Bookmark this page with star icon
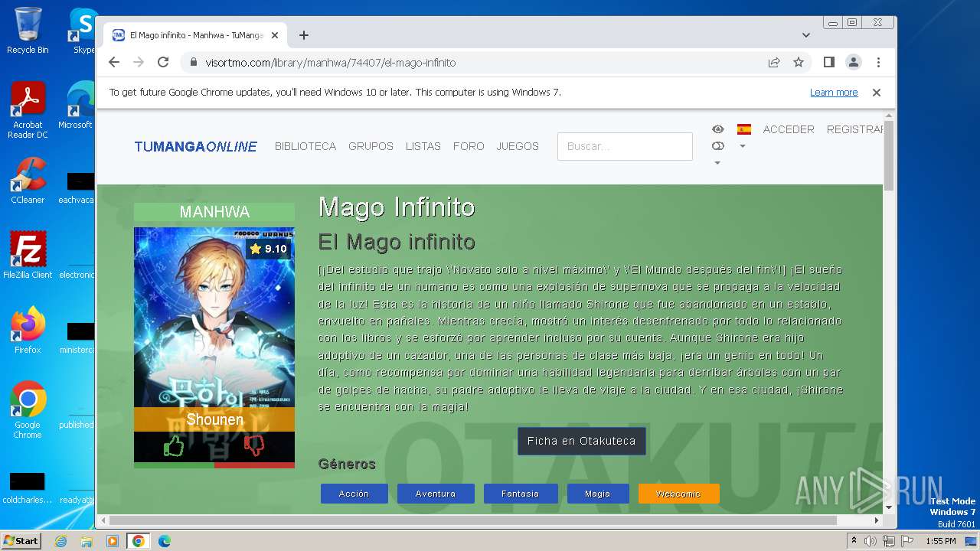 [799, 62]
